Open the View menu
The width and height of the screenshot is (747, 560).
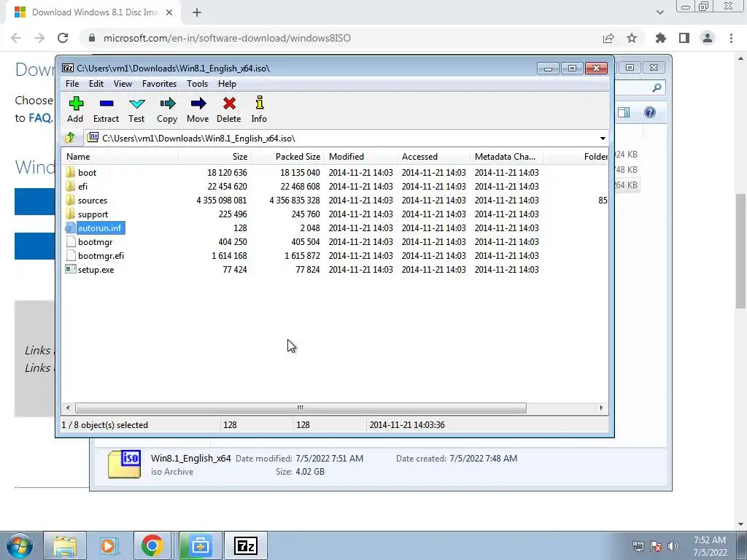click(123, 84)
